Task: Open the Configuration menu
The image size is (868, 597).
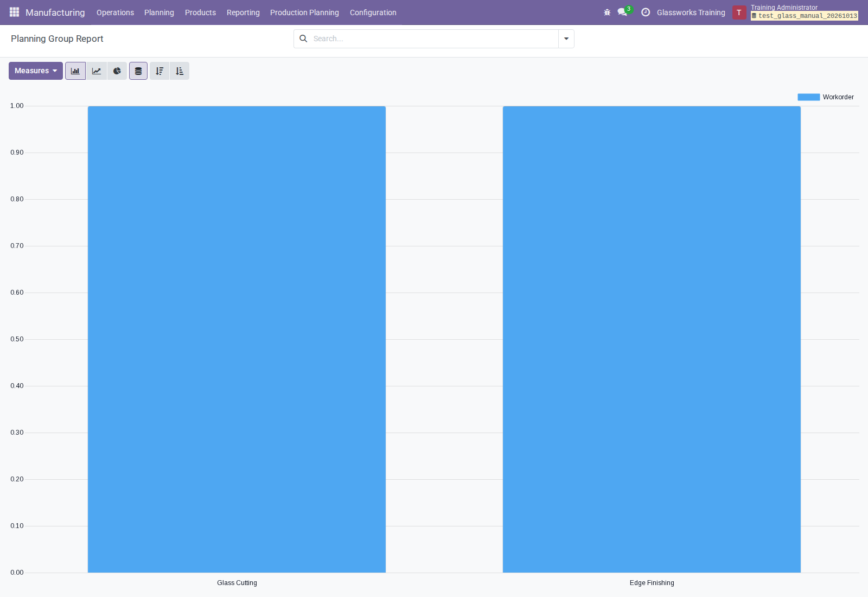Action: (x=373, y=12)
